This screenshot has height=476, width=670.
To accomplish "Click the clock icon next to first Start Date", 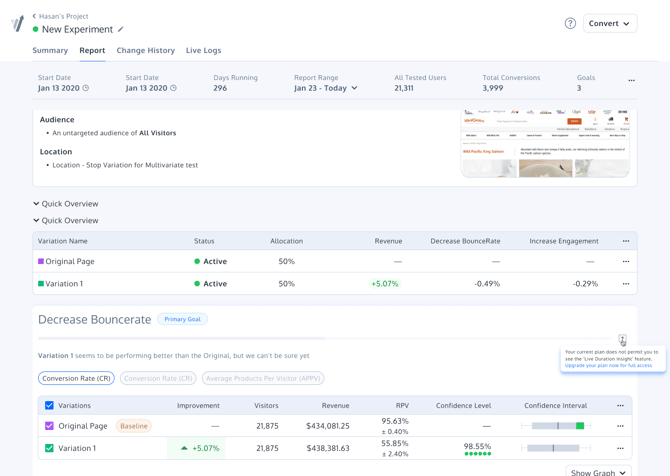I will pyautogui.click(x=86, y=88).
